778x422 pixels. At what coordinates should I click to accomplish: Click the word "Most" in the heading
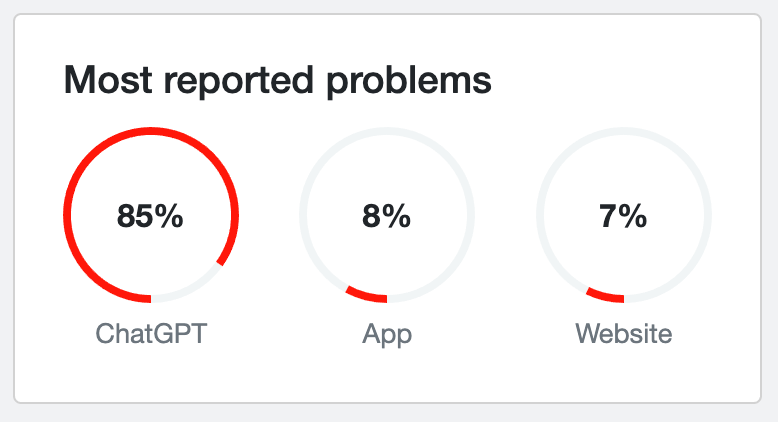pyautogui.click(x=108, y=80)
